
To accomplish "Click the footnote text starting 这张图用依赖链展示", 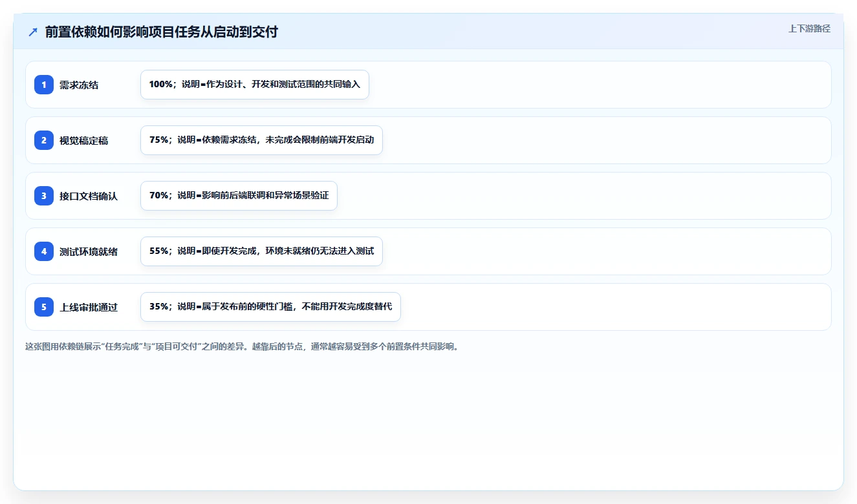I will click(x=242, y=346).
